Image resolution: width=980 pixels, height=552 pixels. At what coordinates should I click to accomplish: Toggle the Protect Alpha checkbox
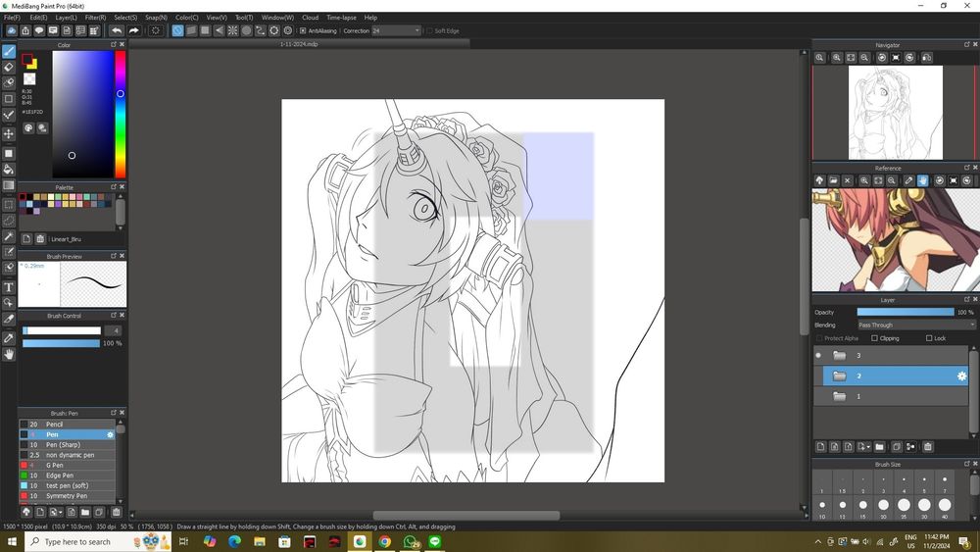pos(818,338)
